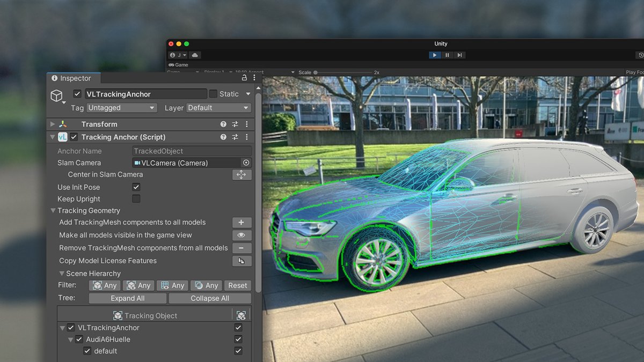This screenshot has height=362, width=644.
Task: Click the Tracking Object column header
Action: [x=144, y=315]
